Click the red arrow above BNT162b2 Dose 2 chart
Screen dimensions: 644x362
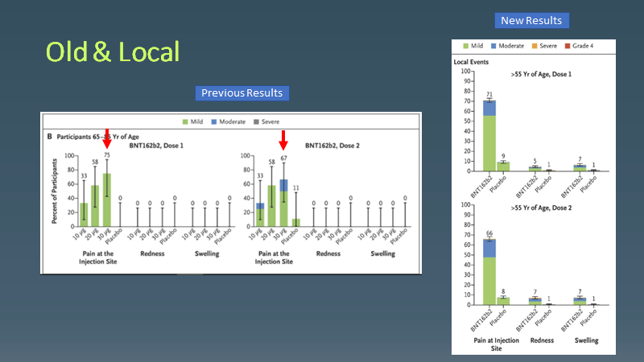click(x=283, y=142)
